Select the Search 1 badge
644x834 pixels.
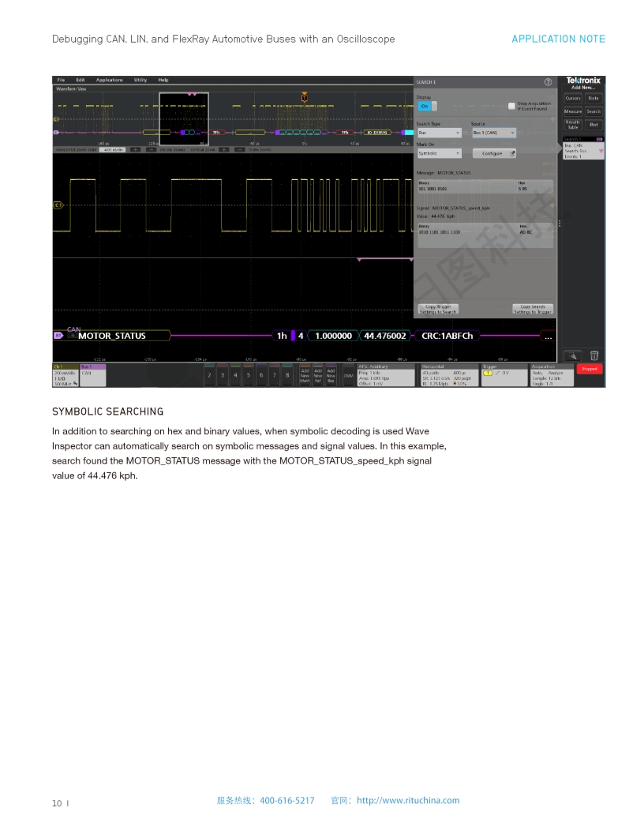[583, 146]
